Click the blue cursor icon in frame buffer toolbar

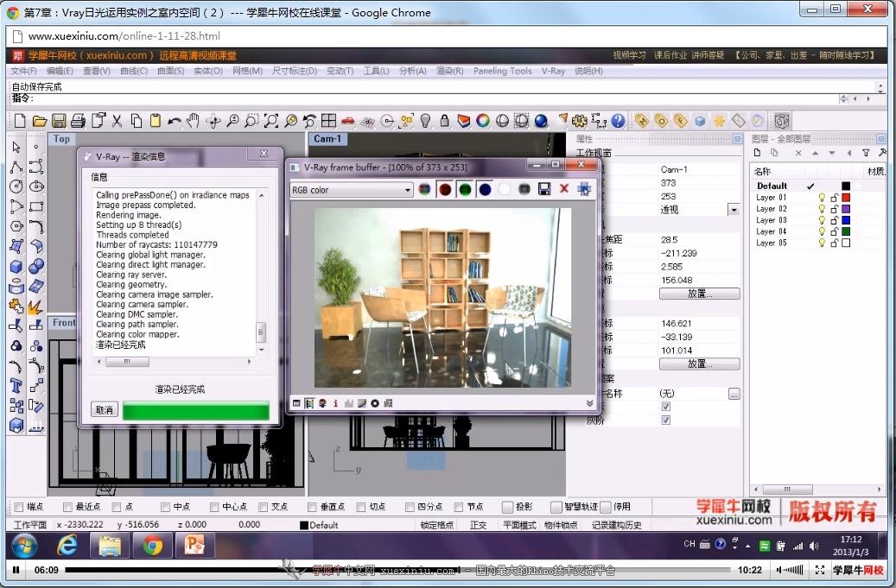pos(584,189)
